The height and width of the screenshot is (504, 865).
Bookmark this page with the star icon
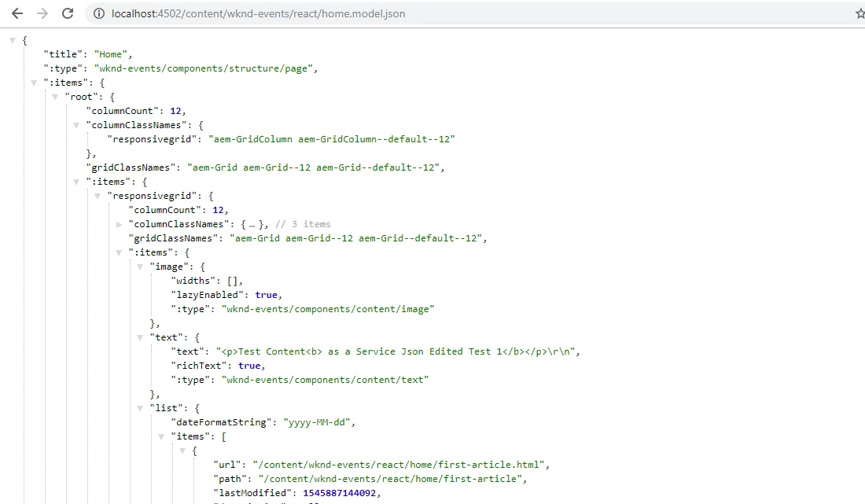click(x=859, y=13)
